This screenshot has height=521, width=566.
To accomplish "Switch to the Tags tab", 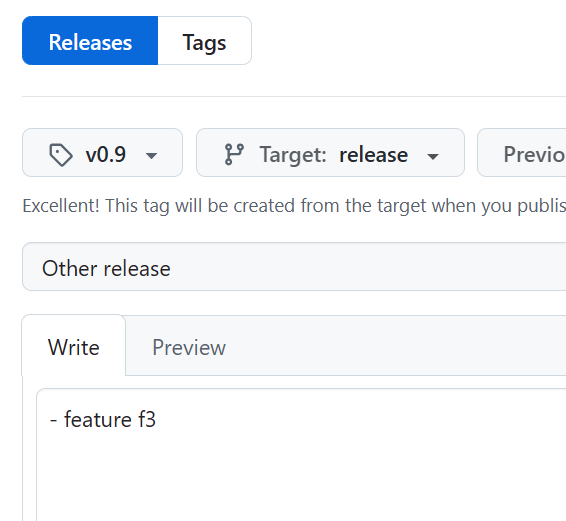I will pos(205,40).
